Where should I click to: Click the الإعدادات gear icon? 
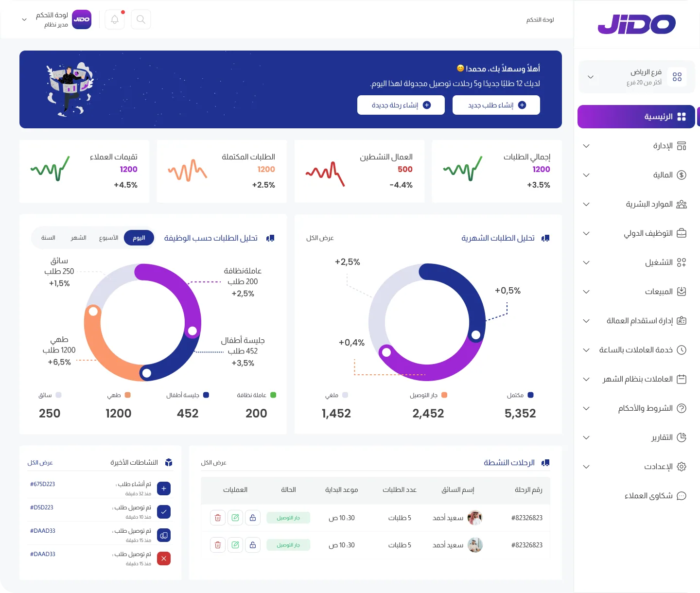(682, 467)
